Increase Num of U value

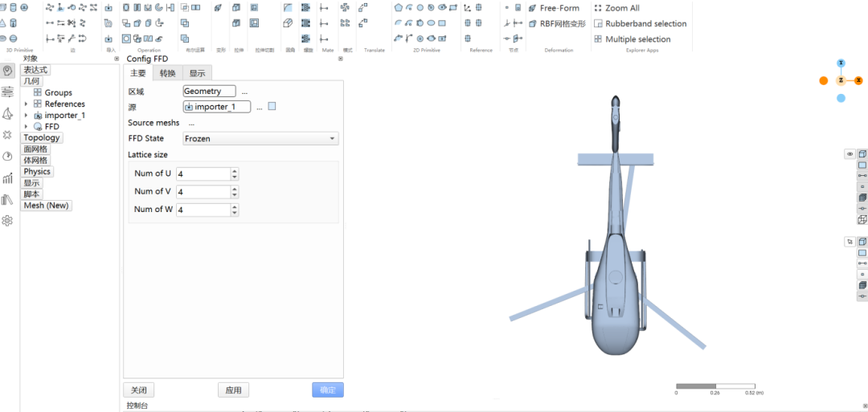(235, 171)
